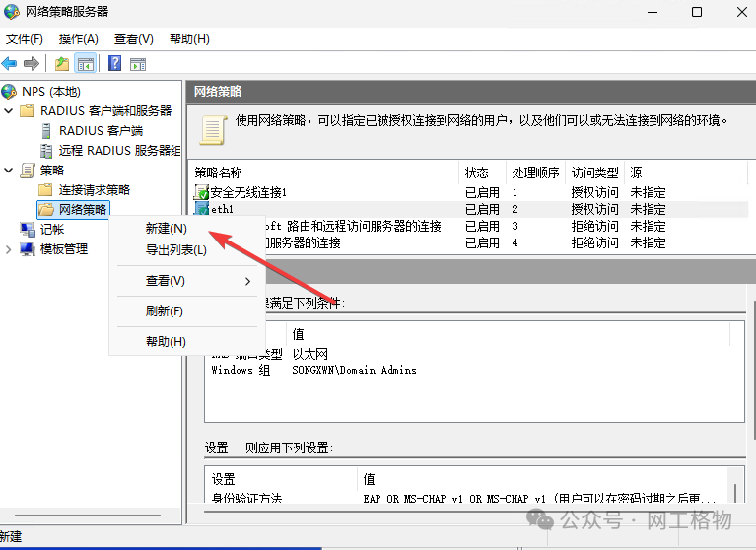Image resolution: width=756 pixels, height=550 pixels.
Task: Click the 设置 column header in settings list
Action: coord(282,479)
